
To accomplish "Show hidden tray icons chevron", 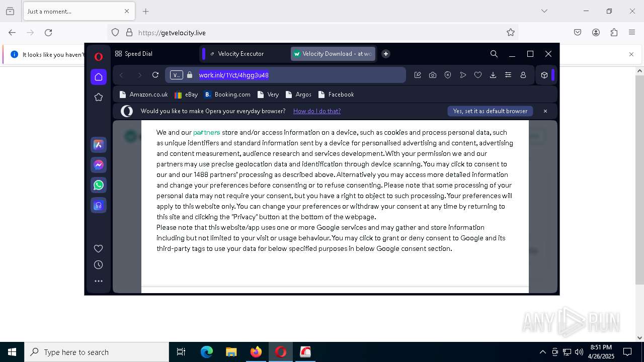I will [x=542, y=352].
